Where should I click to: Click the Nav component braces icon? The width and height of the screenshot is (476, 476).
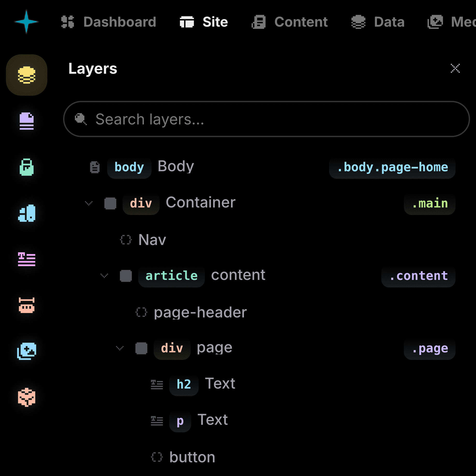tap(126, 240)
